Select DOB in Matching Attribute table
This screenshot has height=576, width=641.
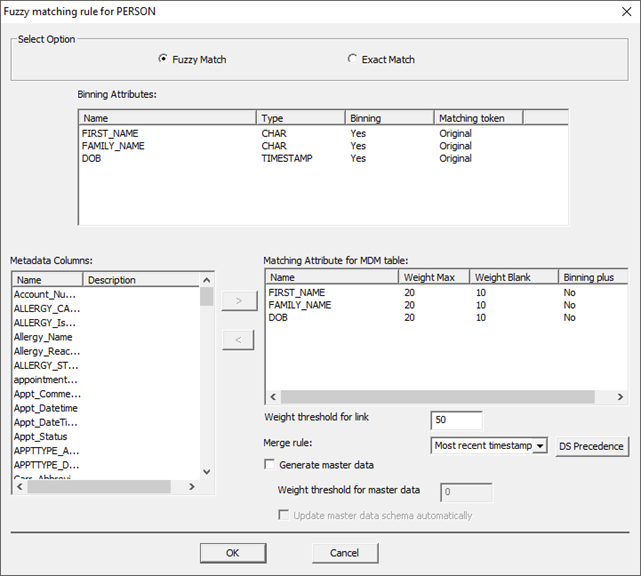tap(446, 318)
